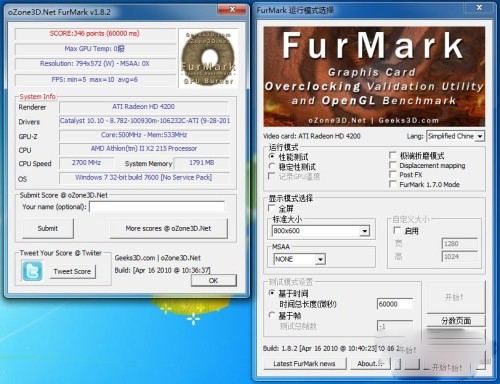Click the FurMark GPU Burner logo
The image size is (500, 384).
click(x=208, y=58)
